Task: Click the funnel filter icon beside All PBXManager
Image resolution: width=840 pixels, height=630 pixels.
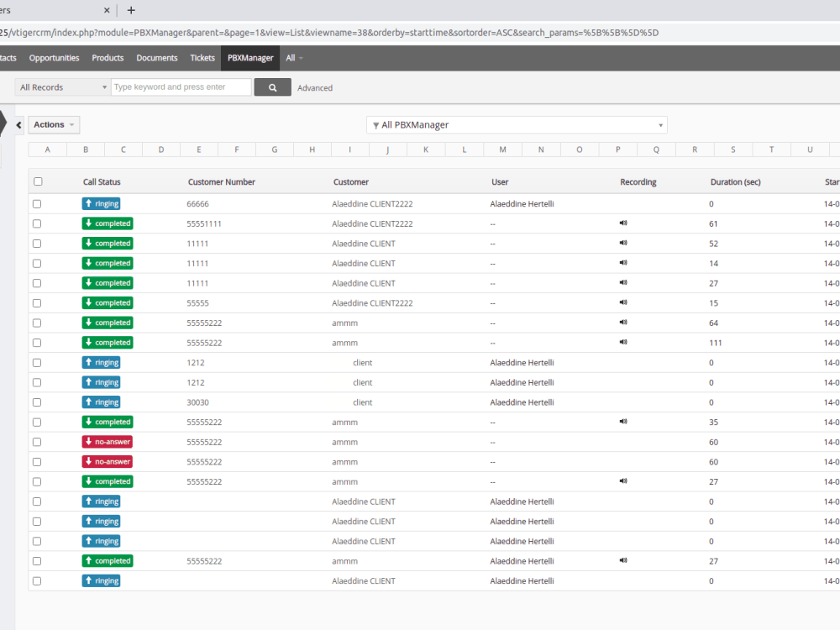Action: click(x=375, y=124)
